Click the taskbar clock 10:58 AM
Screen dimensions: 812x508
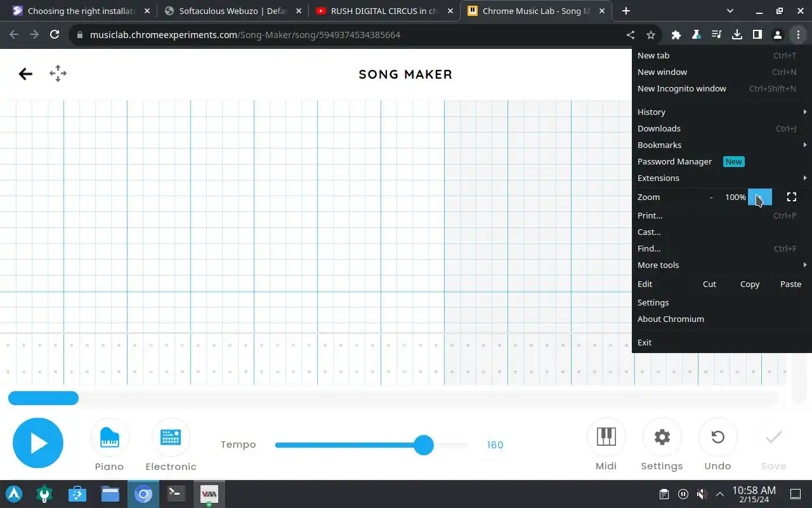click(x=754, y=490)
